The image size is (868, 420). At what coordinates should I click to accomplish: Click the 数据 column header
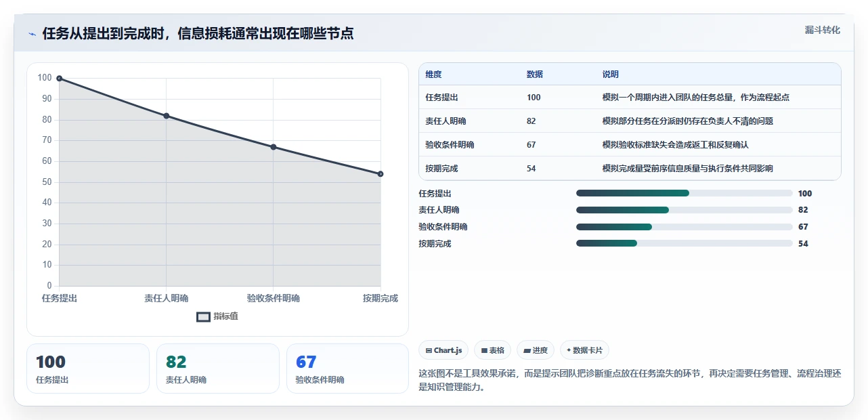(x=535, y=75)
